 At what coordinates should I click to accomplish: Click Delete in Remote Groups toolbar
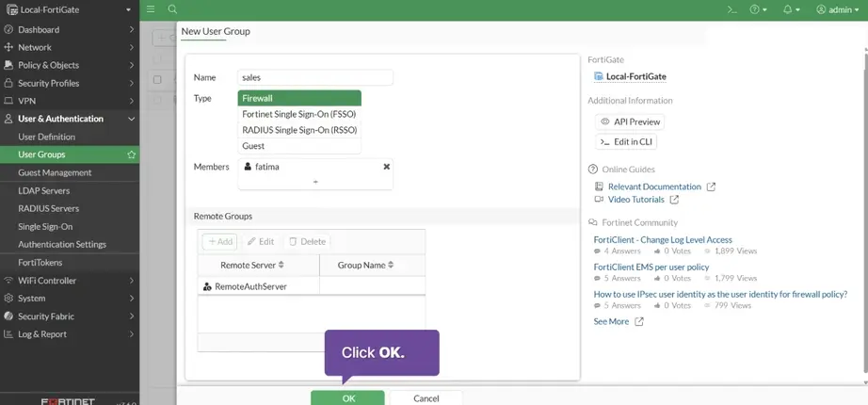coord(307,241)
